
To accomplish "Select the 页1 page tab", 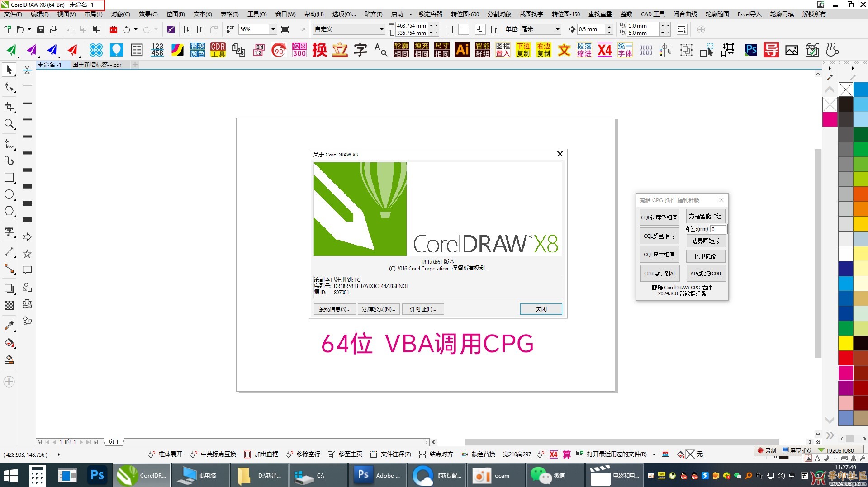I will click(x=113, y=442).
